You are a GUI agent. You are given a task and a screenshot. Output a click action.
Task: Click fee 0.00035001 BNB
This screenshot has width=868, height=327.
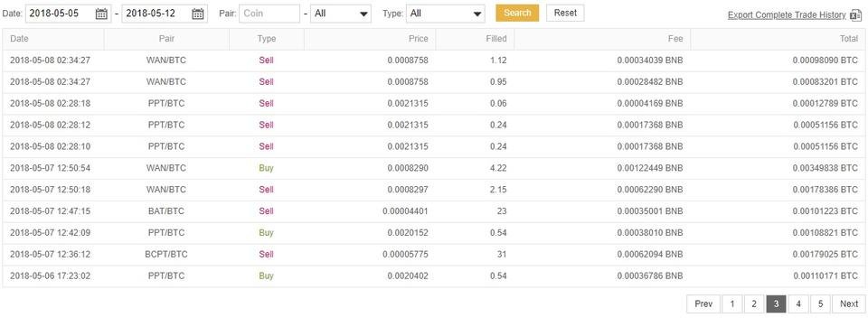[x=650, y=211]
